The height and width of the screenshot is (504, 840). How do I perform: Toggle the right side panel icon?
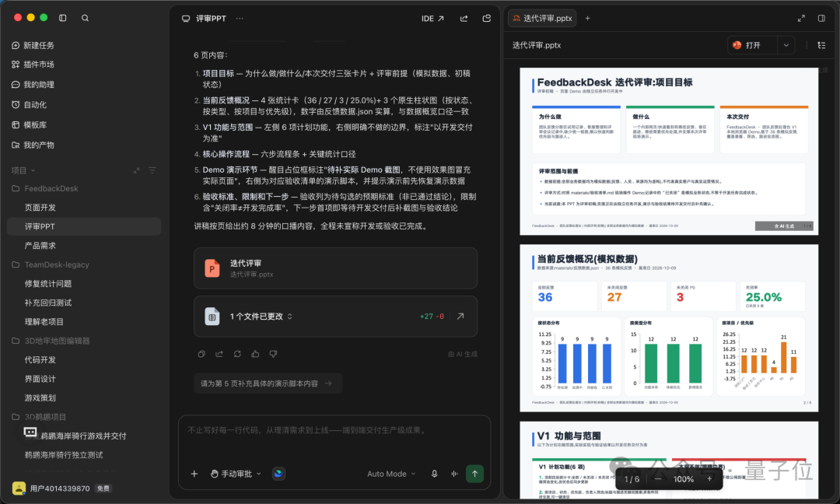pos(821,18)
